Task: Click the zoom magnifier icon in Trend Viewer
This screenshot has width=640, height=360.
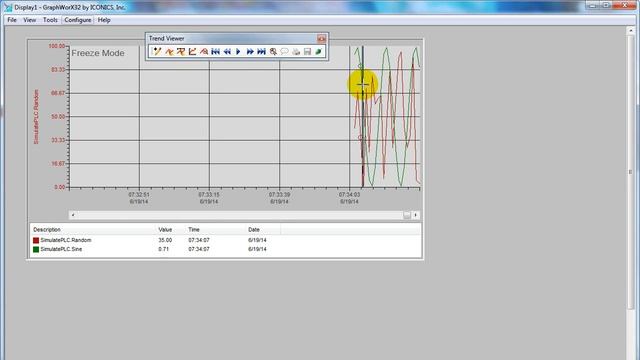Action: tap(273, 51)
